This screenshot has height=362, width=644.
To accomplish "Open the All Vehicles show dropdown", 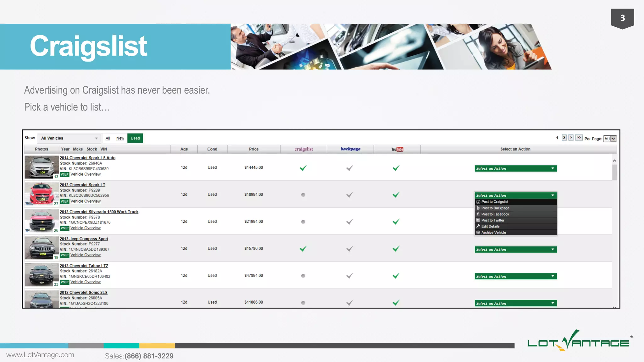I will 69,138.
